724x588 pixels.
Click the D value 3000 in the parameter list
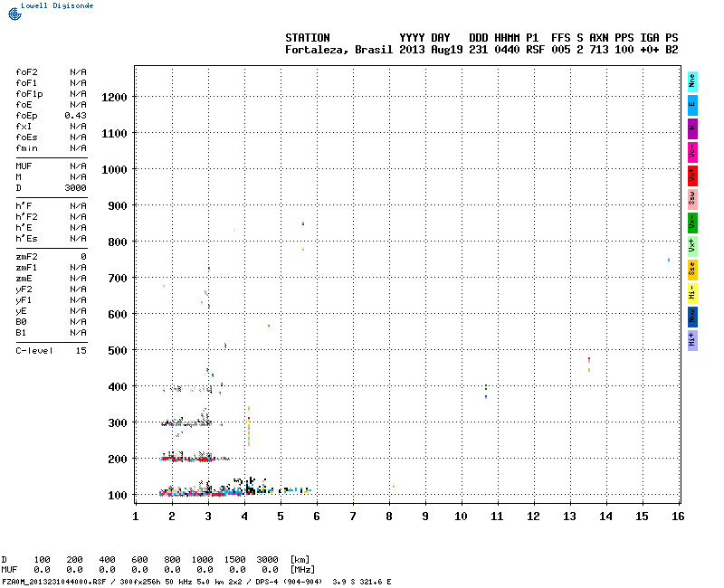[x=75, y=188]
